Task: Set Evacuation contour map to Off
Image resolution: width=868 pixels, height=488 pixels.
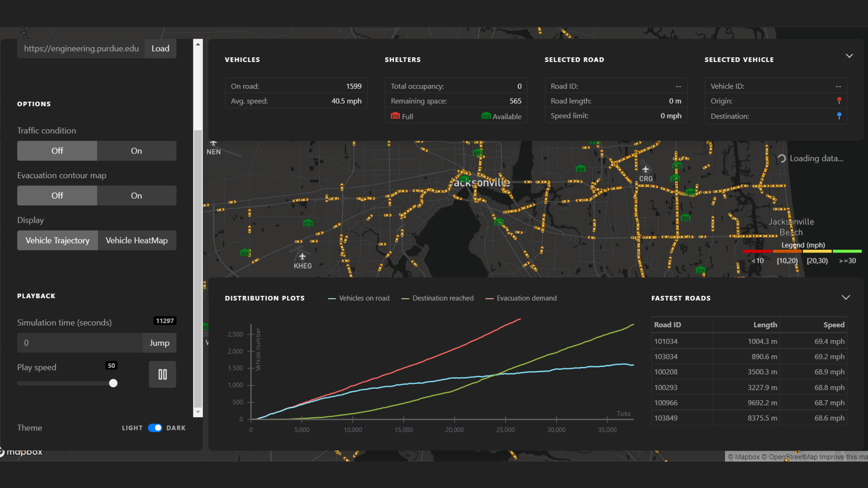Action: 57,196
